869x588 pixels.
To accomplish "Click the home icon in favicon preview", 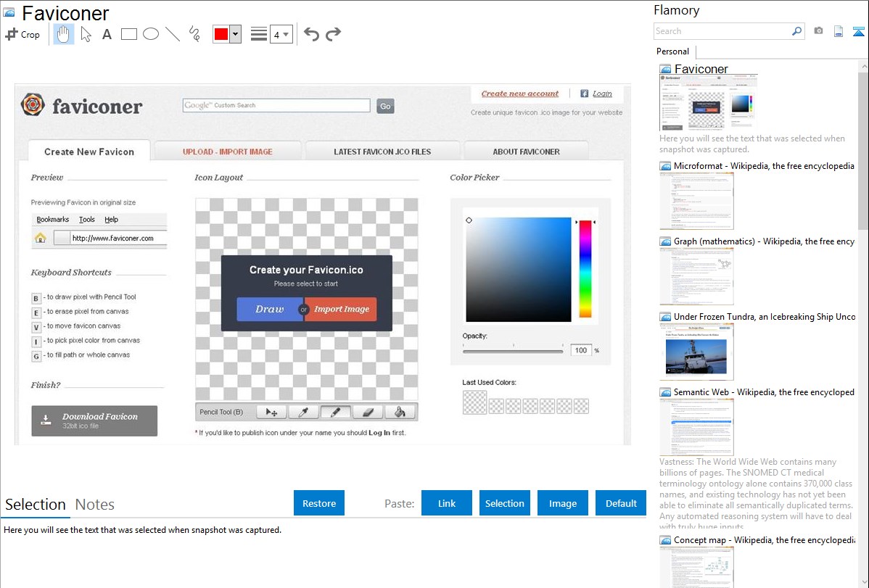I will (x=41, y=239).
